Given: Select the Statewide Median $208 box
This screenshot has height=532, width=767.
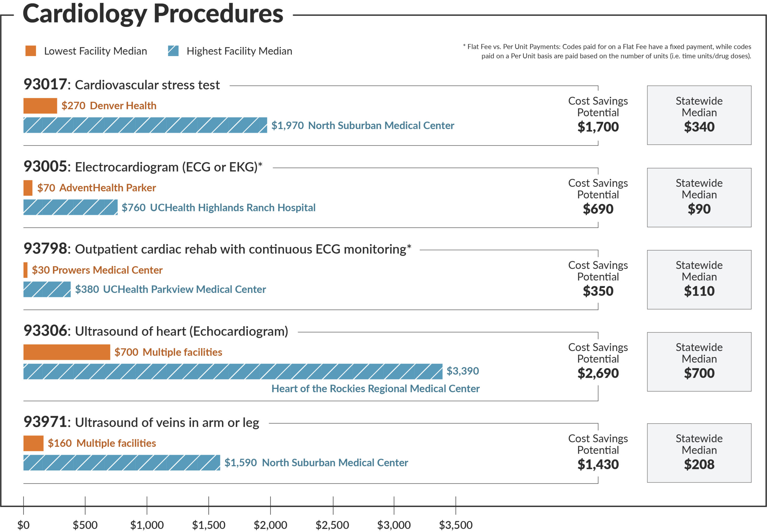Looking at the screenshot, I should (699, 453).
